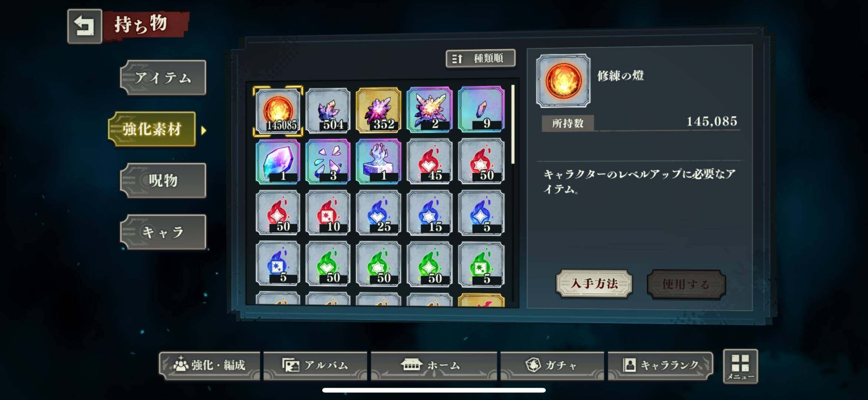Go to ホーム in bottom navigation
868x400 pixels.
click(434, 366)
